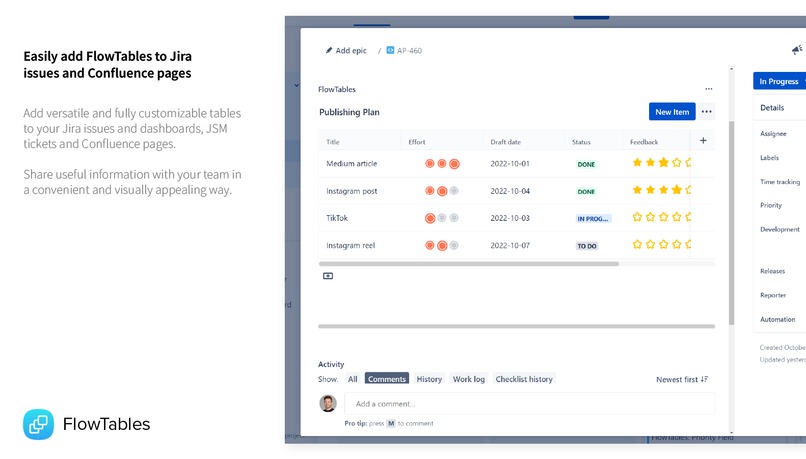This screenshot has width=806, height=459.
Task: Click the Add epic pencil icon
Action: pyautogui.click(x=329, y=50)
